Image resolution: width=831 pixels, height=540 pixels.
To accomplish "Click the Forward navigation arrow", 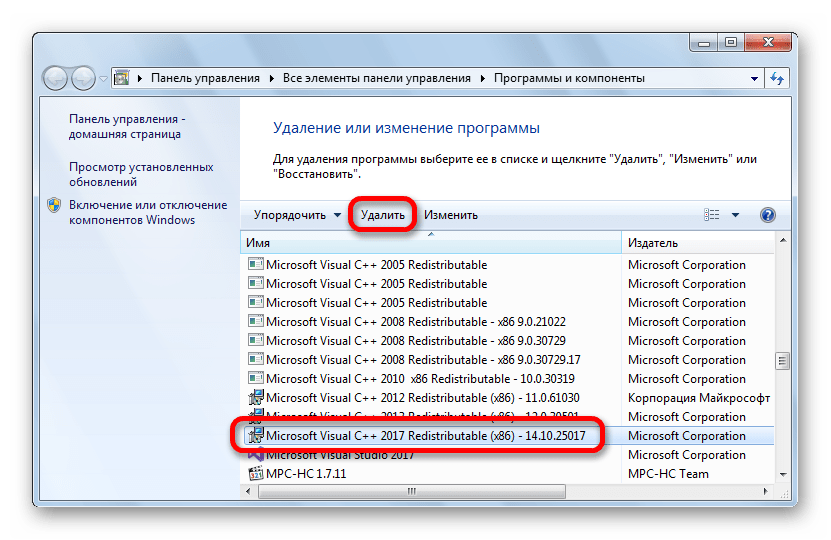I will click(x=83, y=78).
